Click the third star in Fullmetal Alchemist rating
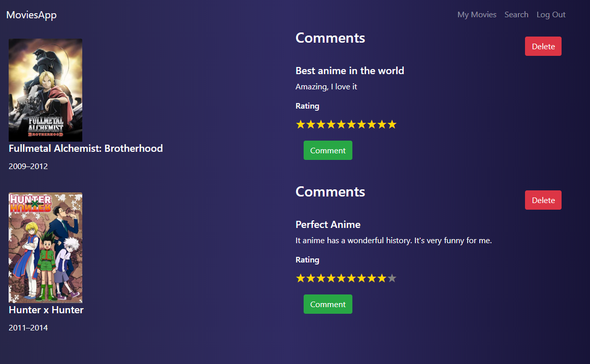This screenshot has width=590, height=364. [x=320, y=124]
